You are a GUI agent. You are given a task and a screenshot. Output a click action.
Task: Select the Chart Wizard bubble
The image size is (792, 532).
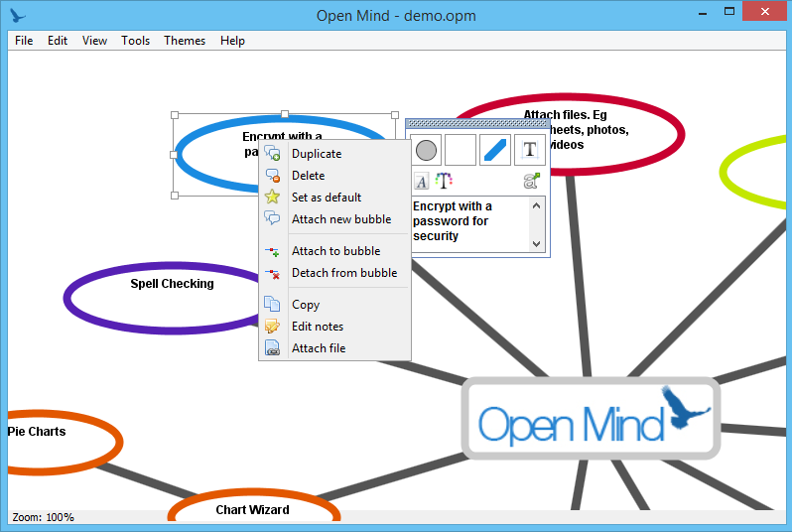click(x=253, y=506)
